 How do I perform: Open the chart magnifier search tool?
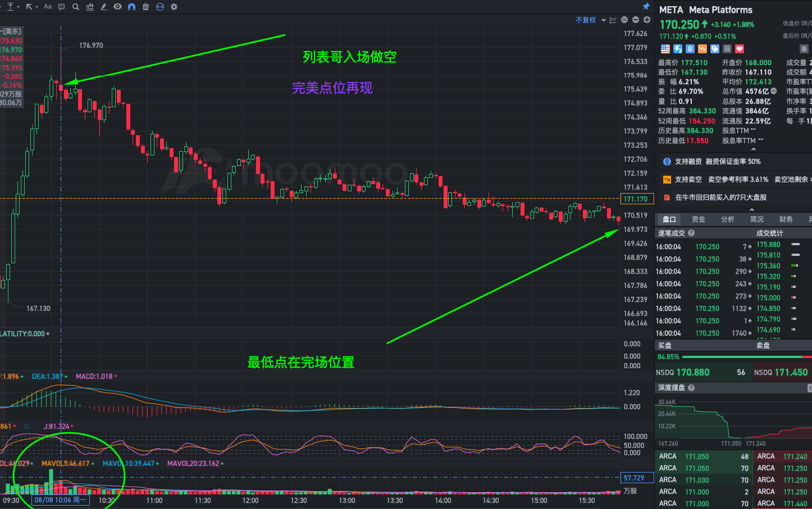[76, 7]
